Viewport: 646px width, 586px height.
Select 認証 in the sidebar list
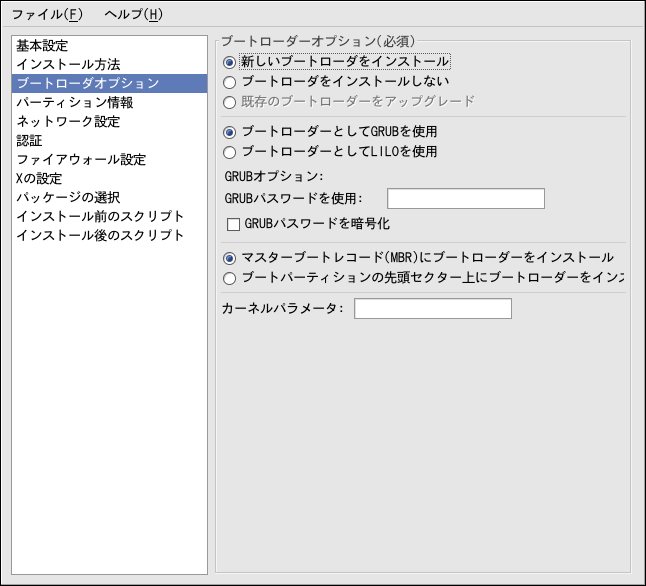30,140
